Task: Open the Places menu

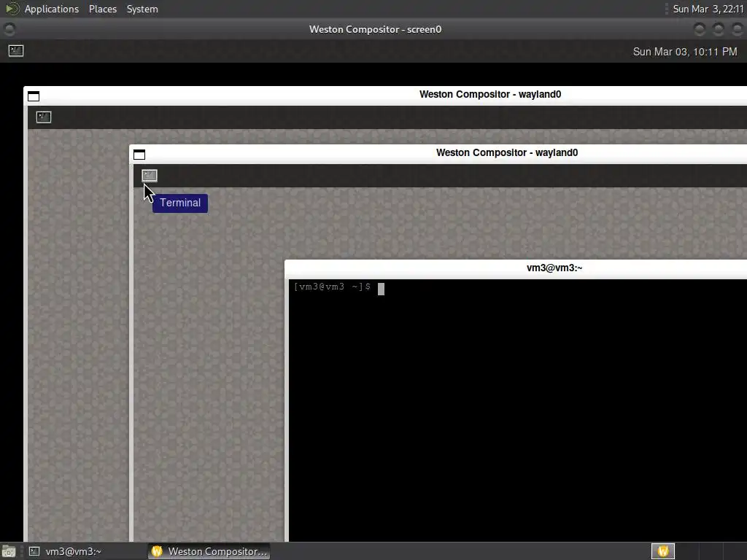Action: pyautogui.click(x=102, y=9)
